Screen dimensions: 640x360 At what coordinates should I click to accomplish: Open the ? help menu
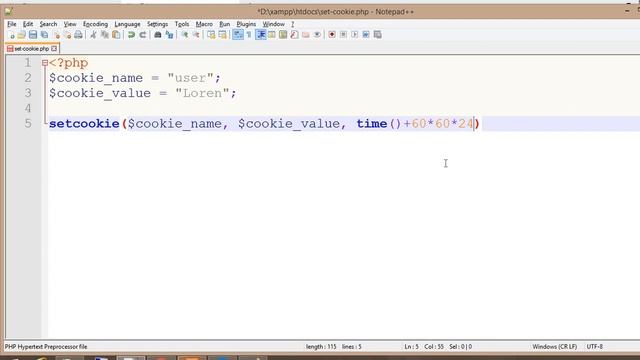coord(292,24)
